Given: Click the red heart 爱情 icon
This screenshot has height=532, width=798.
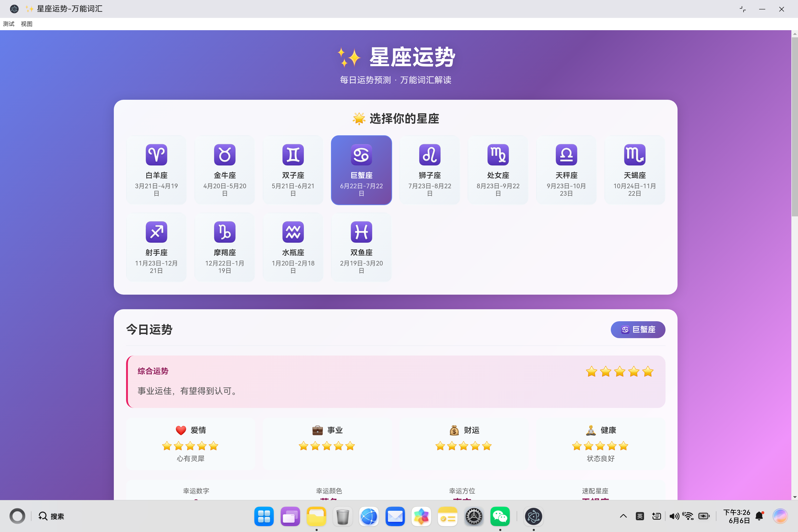Looking at the screenshot, I should pyautogui.click(x=181, y=430).
